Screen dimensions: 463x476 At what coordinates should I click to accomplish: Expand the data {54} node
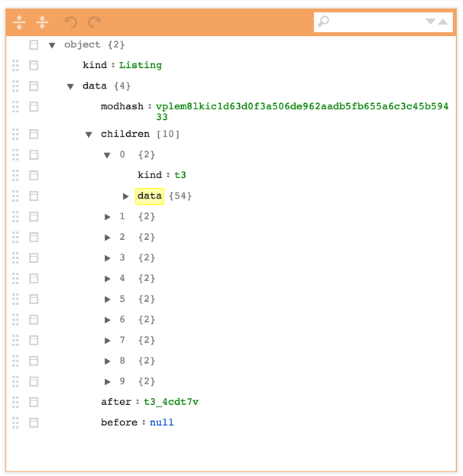point(126,196)
